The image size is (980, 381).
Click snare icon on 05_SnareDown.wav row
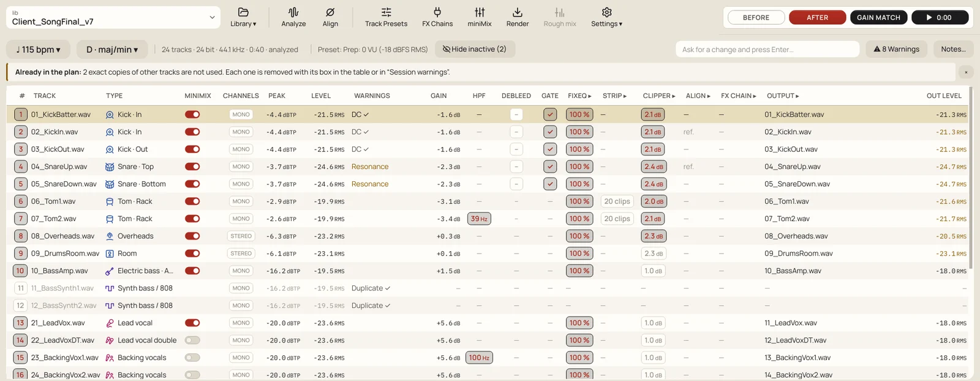pos(110,184)
